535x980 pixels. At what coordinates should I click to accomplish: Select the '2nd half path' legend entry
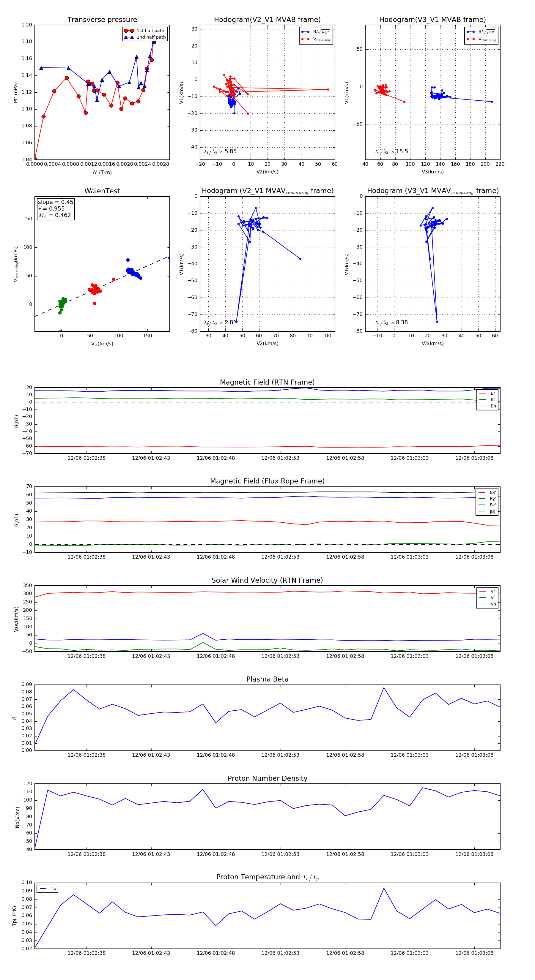[145, 37]
